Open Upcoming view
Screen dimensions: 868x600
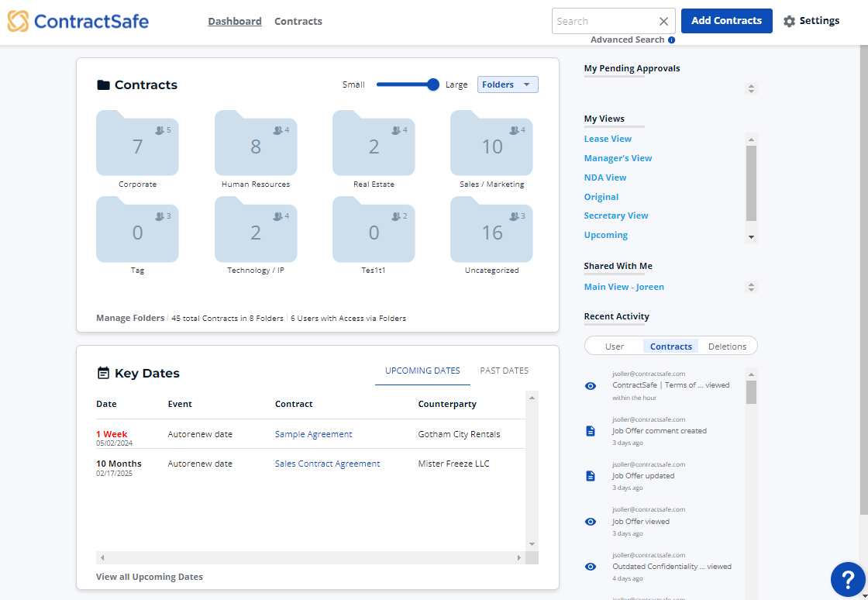coord(605,235)
